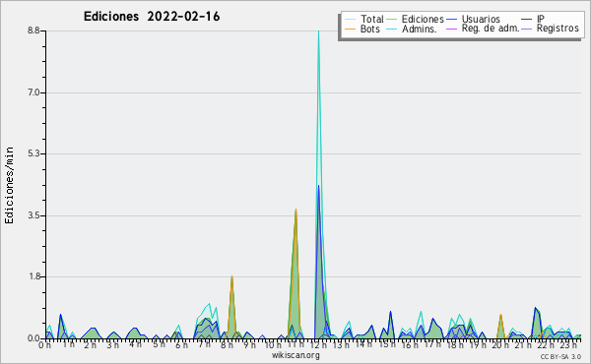Image resolution: width=591 pixels, height=364 pixels.
Task: Click the Ediciones legend label
Action: pos(423,19)
